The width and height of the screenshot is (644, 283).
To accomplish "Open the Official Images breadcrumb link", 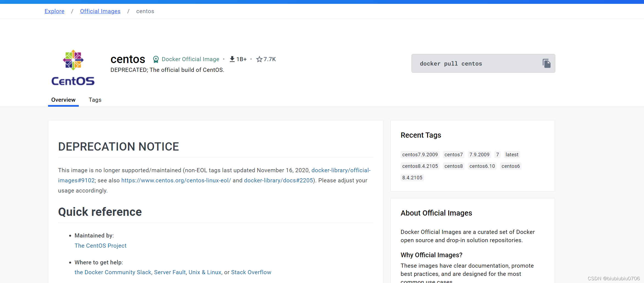I will (100, 11).
